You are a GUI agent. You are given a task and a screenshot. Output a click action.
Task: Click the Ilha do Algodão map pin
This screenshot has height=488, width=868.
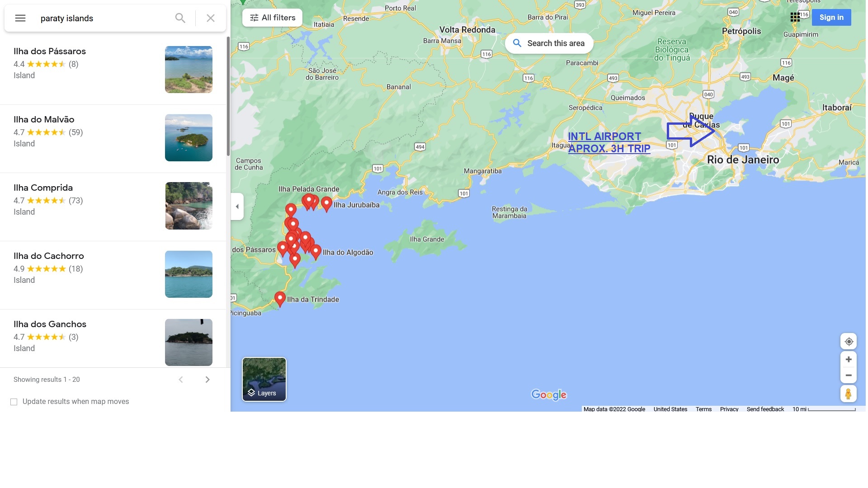[316, 252]
